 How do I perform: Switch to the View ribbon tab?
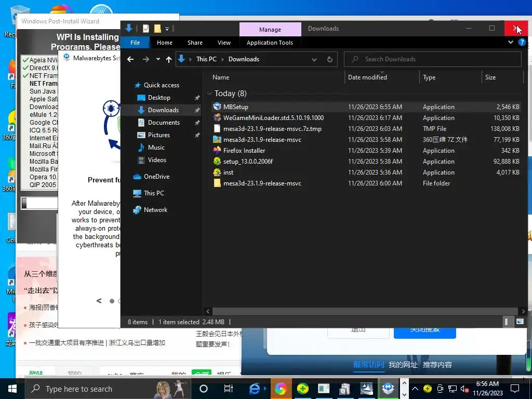coord(224,43)
